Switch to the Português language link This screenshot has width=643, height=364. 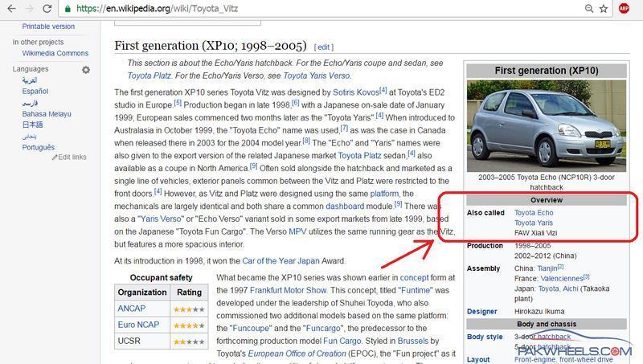[x=38, y=147]
